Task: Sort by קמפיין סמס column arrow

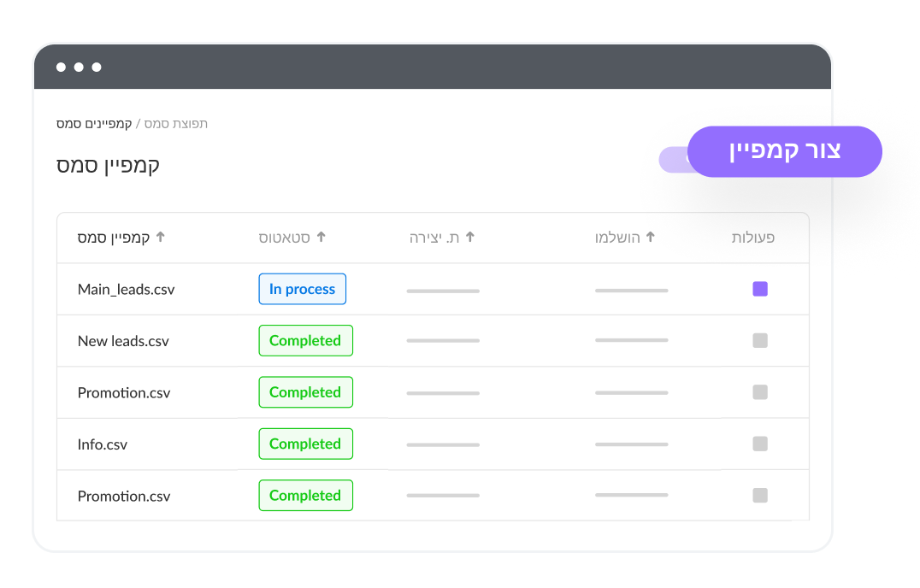Action: pyautogui.click(x=160, y=237)
